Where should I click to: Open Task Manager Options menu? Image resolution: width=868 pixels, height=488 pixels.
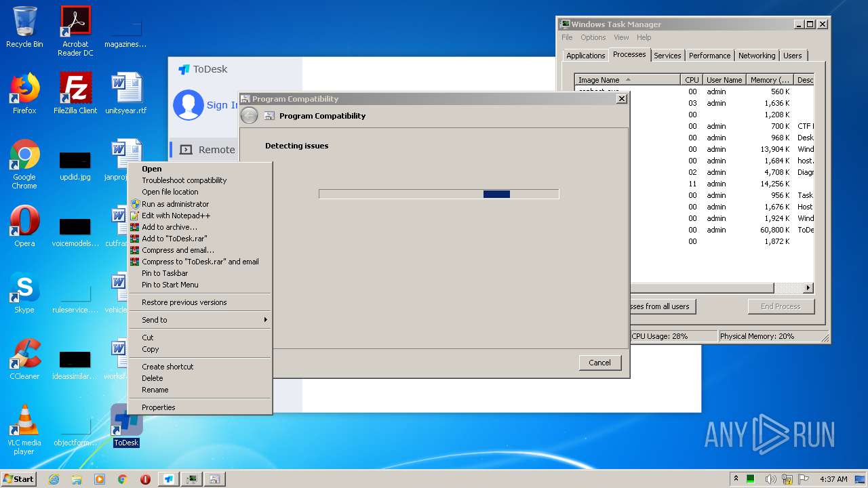(593, 37)
